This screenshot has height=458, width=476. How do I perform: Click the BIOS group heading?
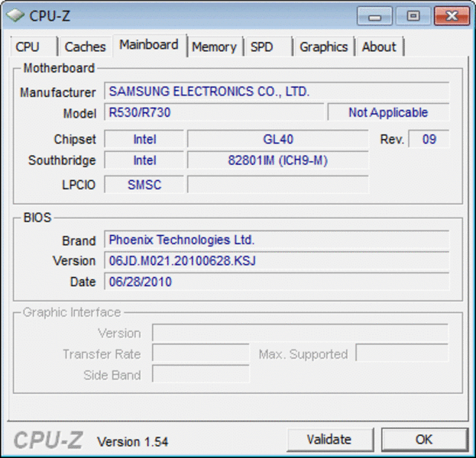coord(37,218)
